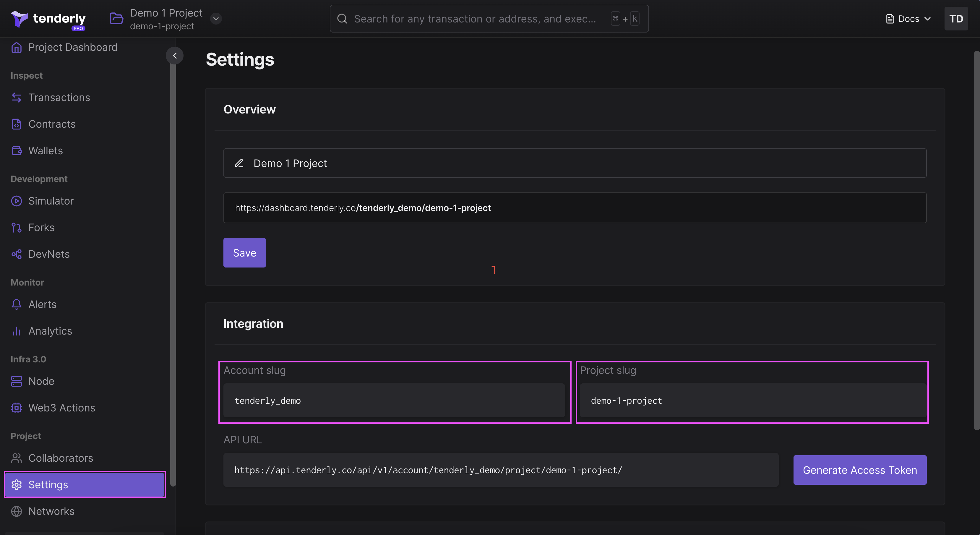Click the Alerts bell icon
This screenshot has height=535, width=980.
(16, 304)
